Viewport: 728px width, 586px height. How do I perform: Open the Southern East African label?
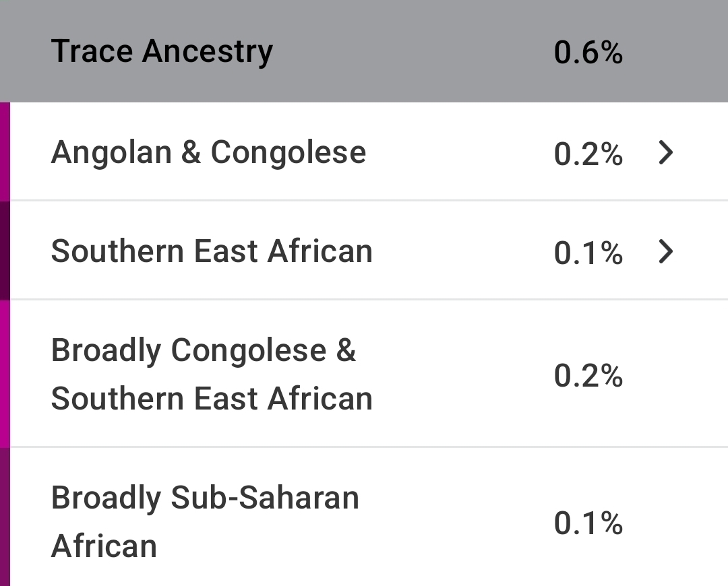(212, 251)
